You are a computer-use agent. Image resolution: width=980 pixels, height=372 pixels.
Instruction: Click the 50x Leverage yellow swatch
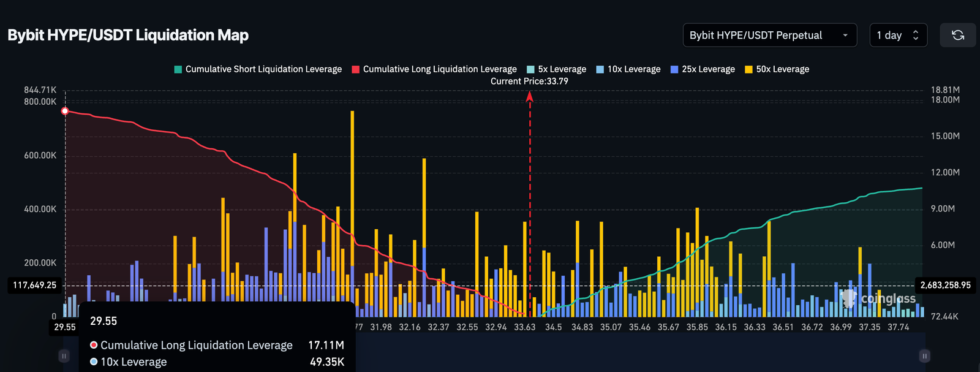click(x=748, y=69)
